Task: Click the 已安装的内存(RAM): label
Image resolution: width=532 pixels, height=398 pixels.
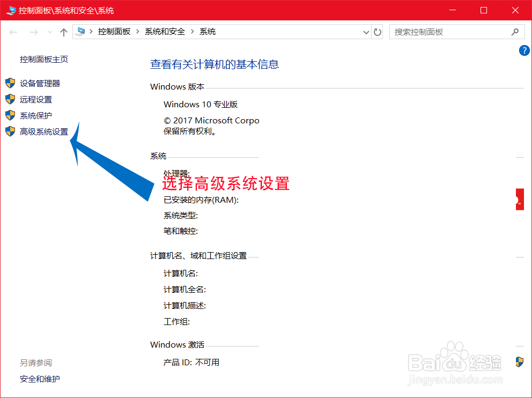Action: coord(201,200)
